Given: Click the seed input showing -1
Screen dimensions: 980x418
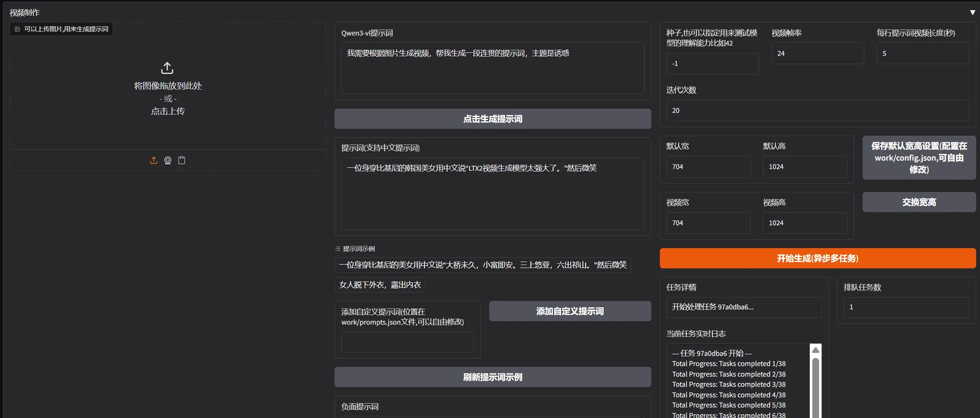Looking at the screenshot, I should tap(713, 63).
